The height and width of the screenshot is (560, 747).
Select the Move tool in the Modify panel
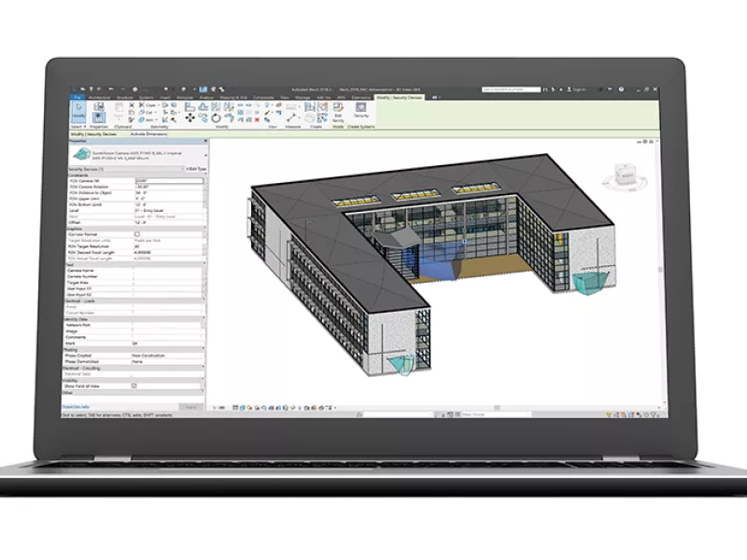point(191,119)
